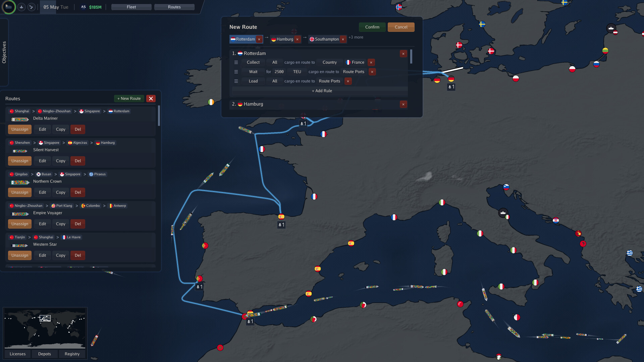Click the 2500 wait amount field
The height and width of the screenshot is (362, 644).
point(279,72)
